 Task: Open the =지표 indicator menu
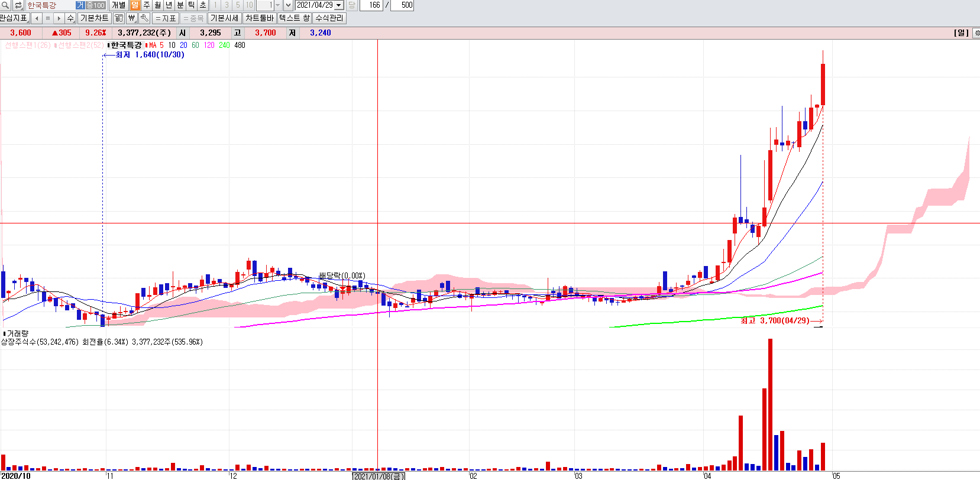166,18
